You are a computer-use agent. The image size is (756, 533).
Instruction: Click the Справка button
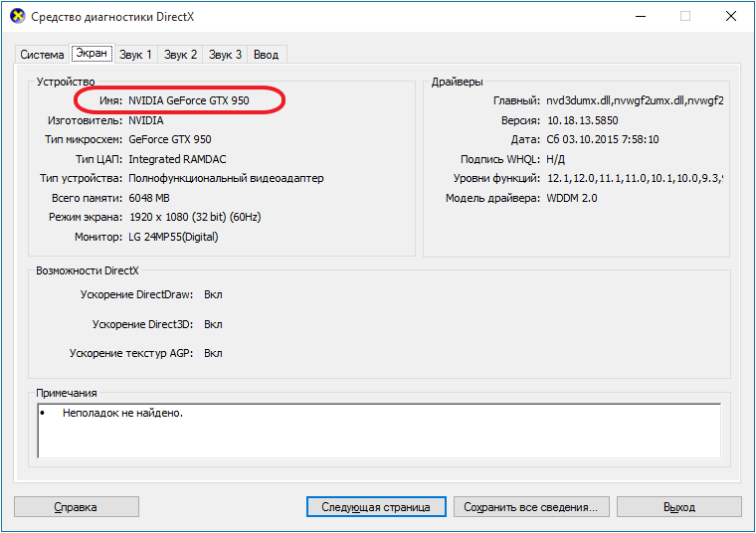tap(77, 507)
